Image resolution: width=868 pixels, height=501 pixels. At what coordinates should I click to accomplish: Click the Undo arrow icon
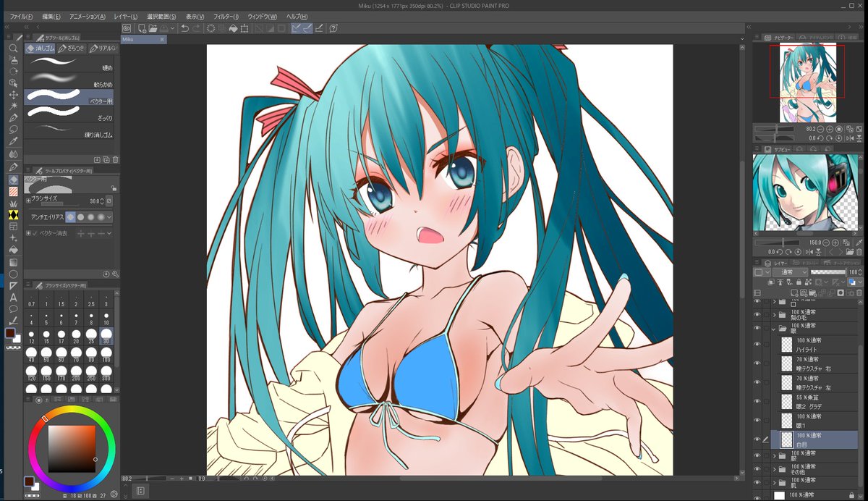[x=185, y=28]
